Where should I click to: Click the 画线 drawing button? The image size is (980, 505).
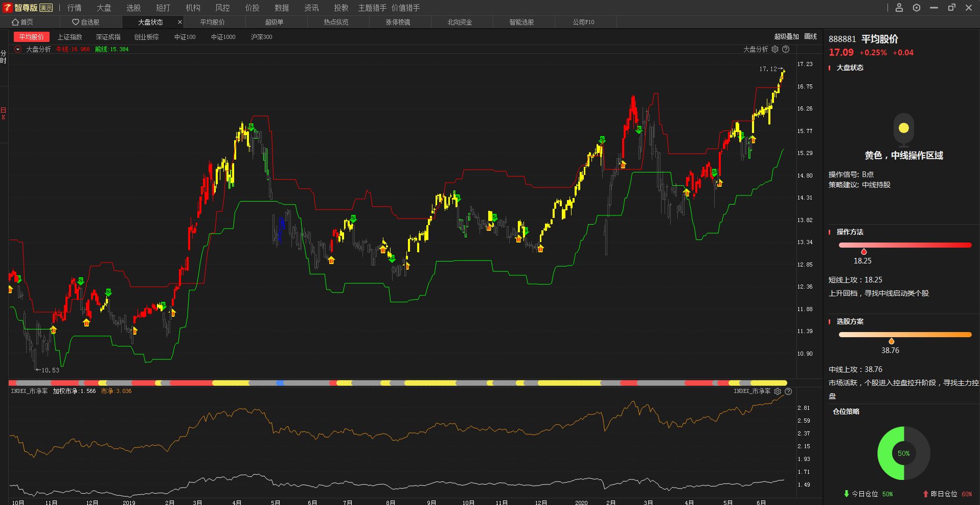pos(811,36)
